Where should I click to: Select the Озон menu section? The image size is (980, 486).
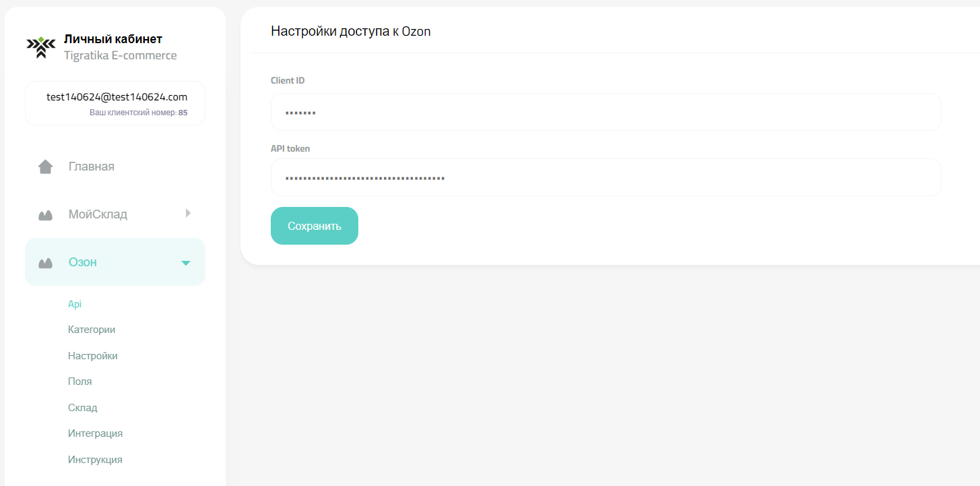[115, 262]
